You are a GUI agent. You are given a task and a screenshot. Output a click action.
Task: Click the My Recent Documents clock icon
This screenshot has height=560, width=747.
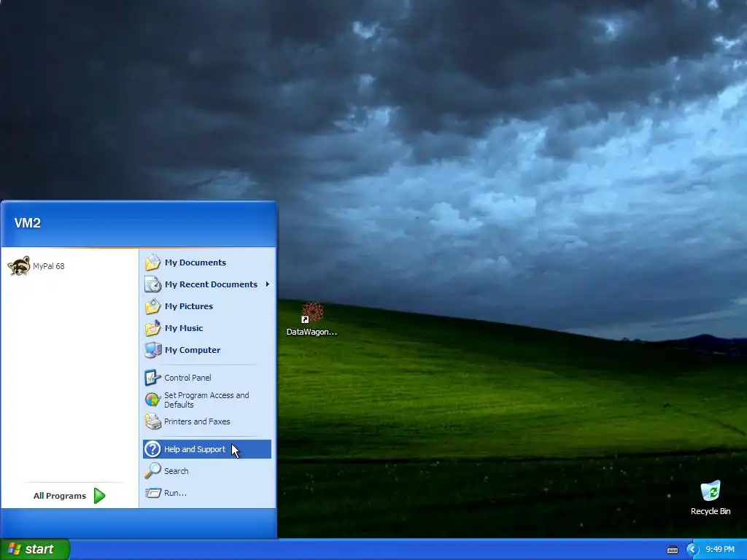click(x=152, y=284)
